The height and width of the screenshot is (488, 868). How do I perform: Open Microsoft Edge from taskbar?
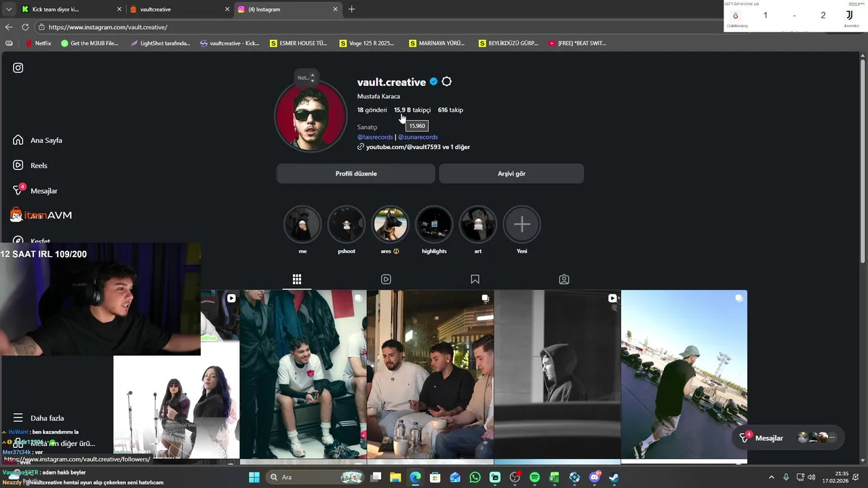point(415,477)
